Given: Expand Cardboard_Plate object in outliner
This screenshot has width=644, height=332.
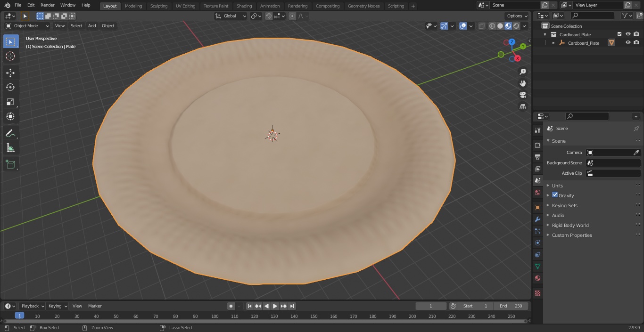Looking at the screenshot, I should pyautogui.click(x=553, y=43).
